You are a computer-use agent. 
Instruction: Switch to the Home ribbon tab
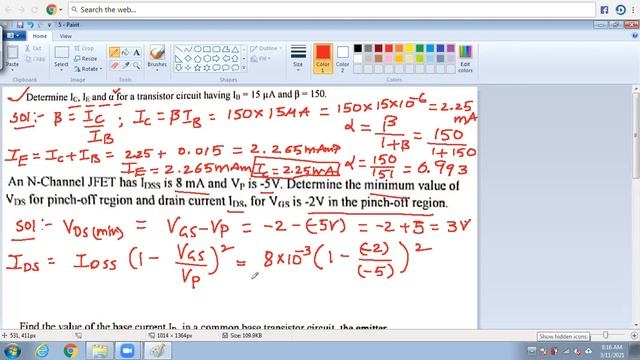pos(40,36)
